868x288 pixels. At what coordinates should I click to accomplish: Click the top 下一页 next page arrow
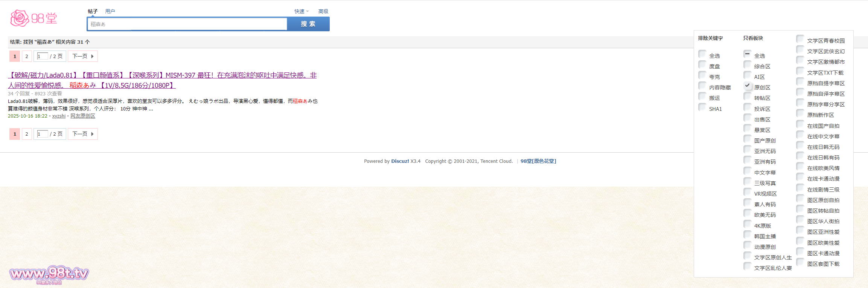83,56
